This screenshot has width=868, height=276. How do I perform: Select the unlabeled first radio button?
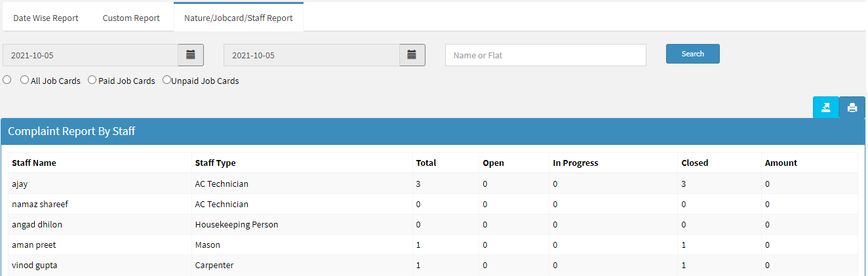(x=7, y=80)
